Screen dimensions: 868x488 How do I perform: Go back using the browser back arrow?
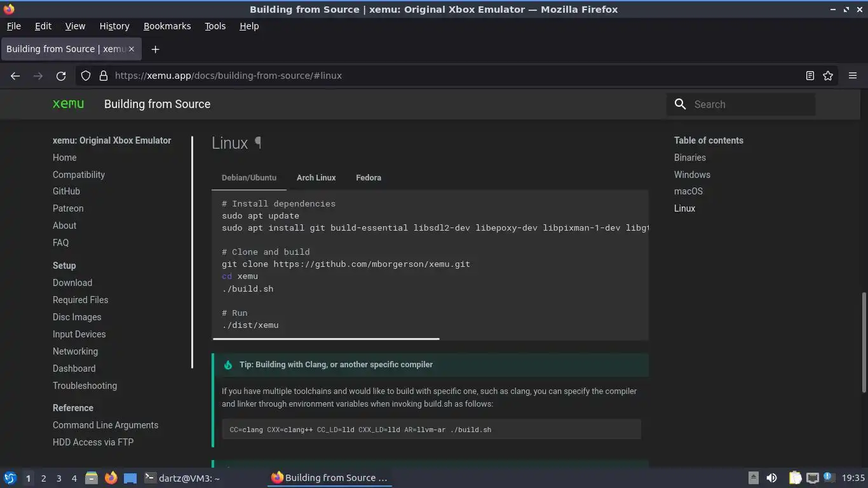15,76
